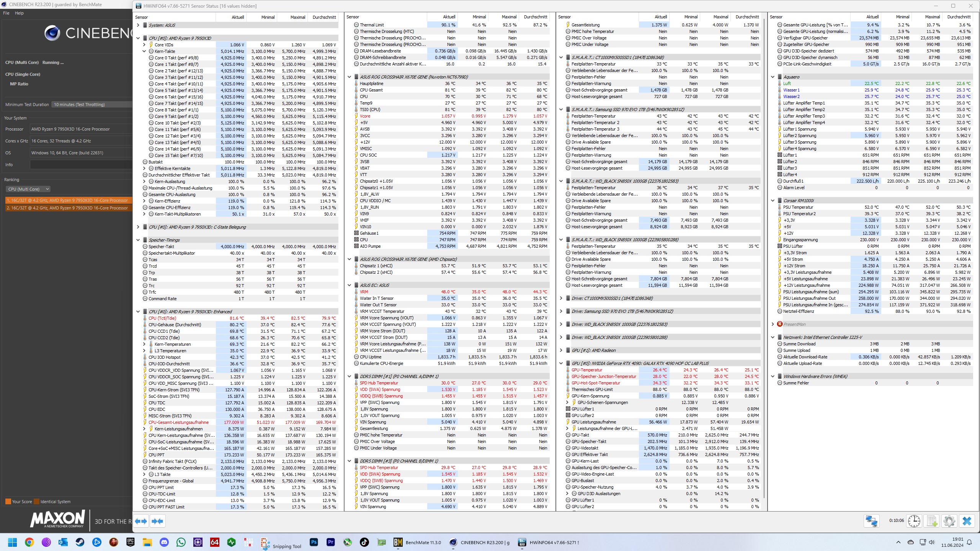Close sensors with the blue X icon
Image resolution: width=980 pixels, height=551 pixels.
967,521
